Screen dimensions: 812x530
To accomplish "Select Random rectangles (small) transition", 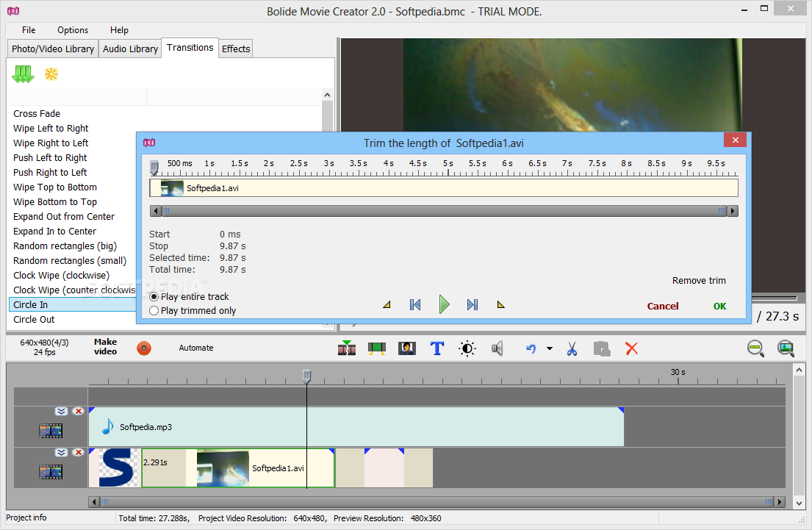I will pyautogui.click(x=70, y=261).
